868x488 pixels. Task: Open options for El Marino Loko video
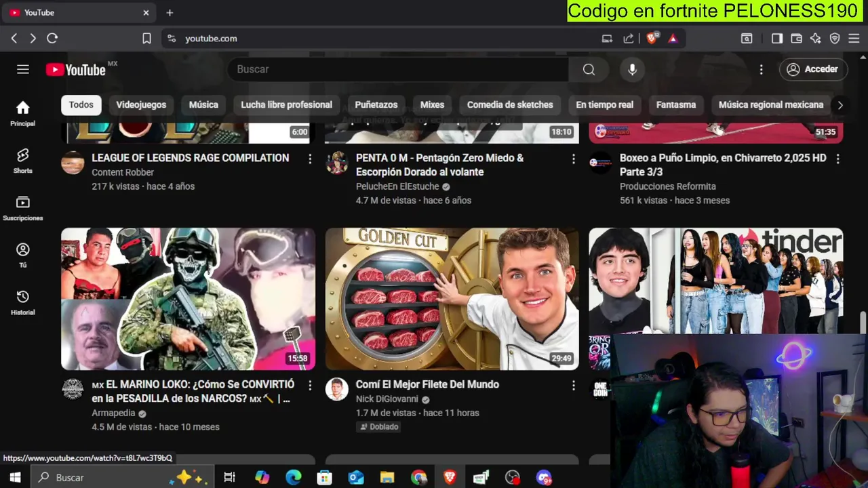tap(310, 385)
